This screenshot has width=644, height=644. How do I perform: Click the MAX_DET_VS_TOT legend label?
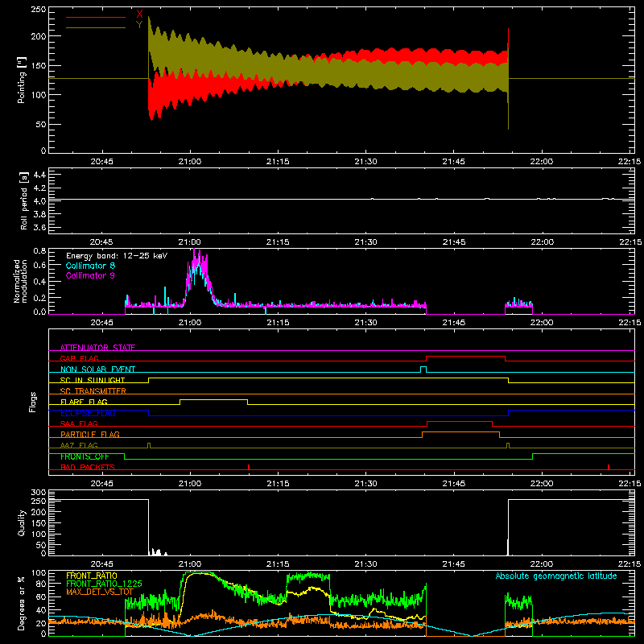(x=100, y=592)
